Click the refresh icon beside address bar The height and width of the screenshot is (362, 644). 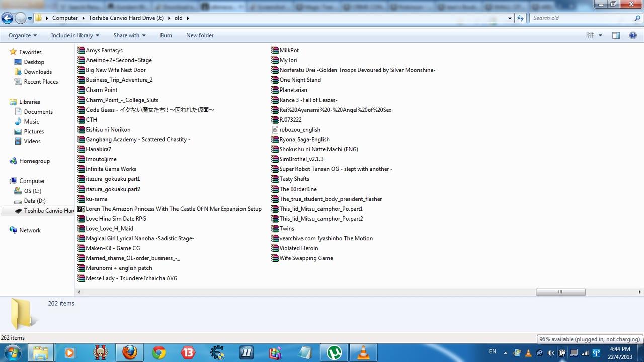coord(521,18)
